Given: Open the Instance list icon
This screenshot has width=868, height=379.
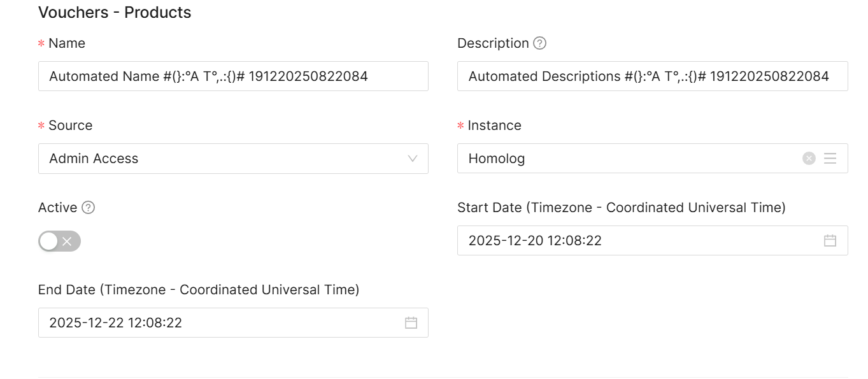Looking at the screenshot, I should click(x=830, y=159).
